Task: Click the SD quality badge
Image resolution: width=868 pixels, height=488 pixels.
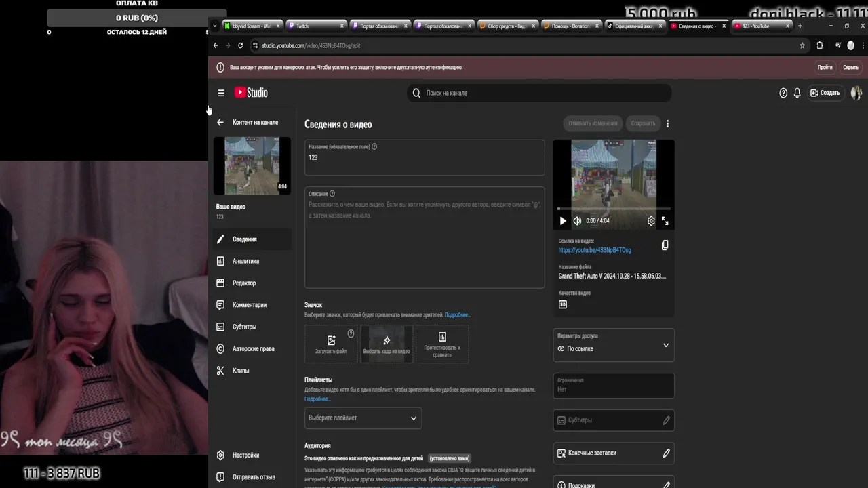Action: [563, 304]
